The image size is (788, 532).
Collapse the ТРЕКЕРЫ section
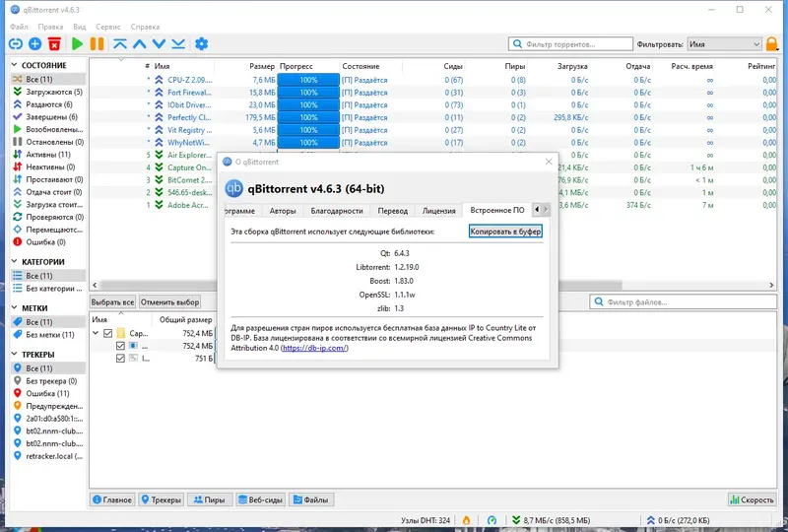click(x=14, y=354)
